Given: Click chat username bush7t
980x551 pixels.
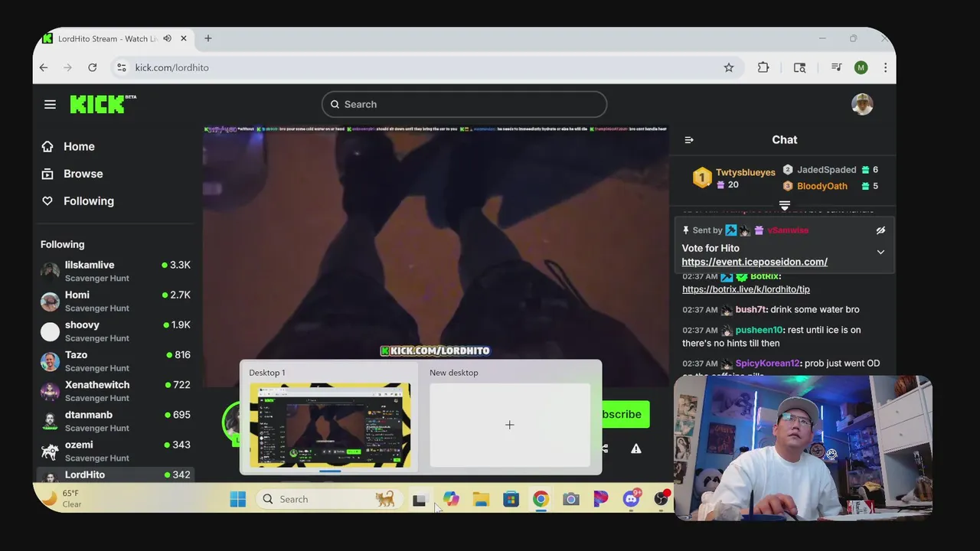Looking at the screenshot, I should point(750,309).
